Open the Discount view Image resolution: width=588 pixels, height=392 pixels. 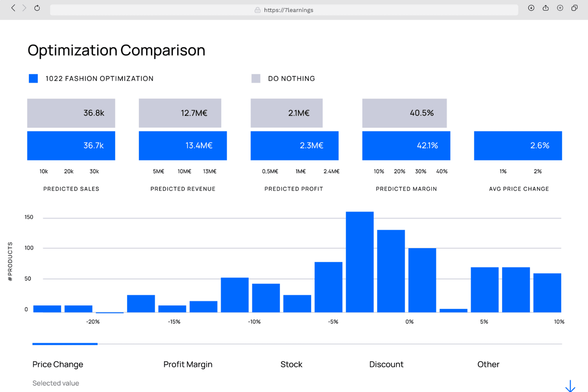pyautogui.click(x=386, y=364)
